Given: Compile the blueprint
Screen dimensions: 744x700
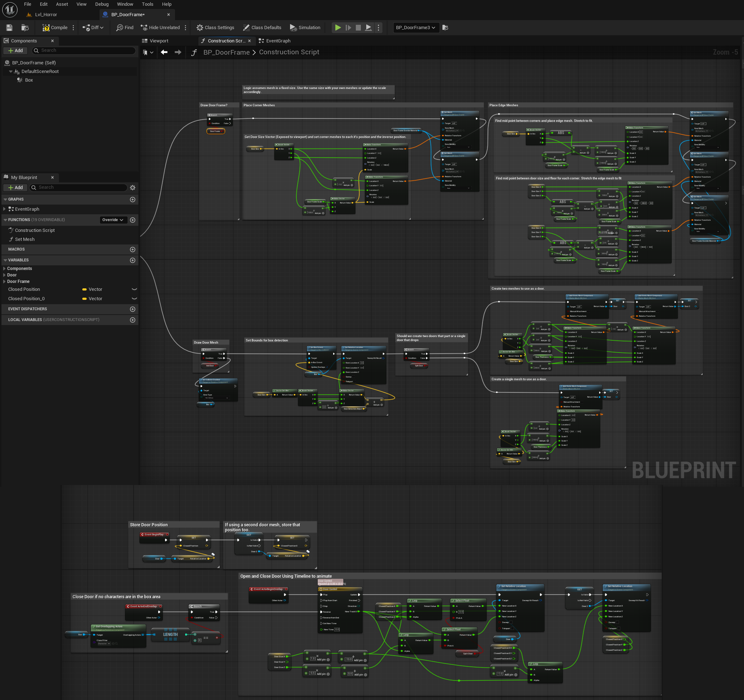Looking at the screenshot, I should [x=55, y=27].
